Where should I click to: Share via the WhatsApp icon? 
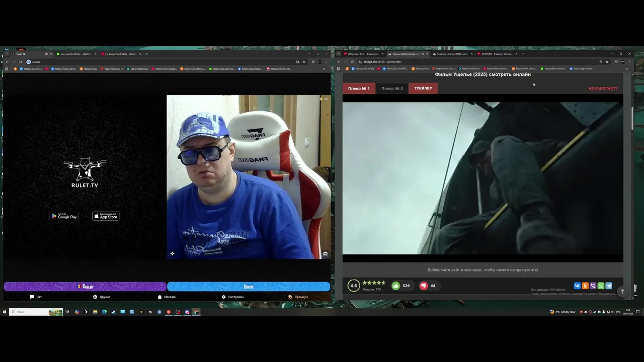point(601,286)
